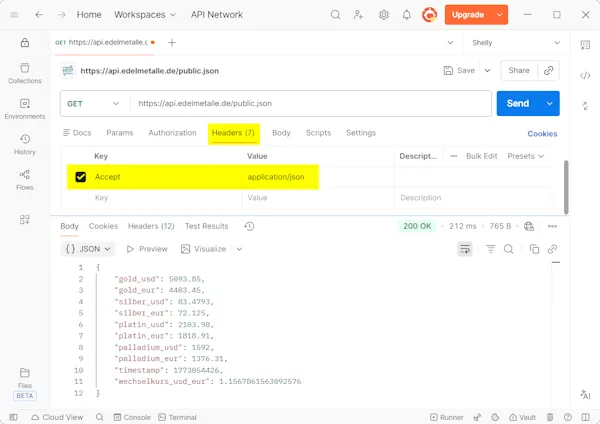Toggle word wrap in response viewer
The height and width of the screenshot is (424, 600).
(x=465, y=249)
